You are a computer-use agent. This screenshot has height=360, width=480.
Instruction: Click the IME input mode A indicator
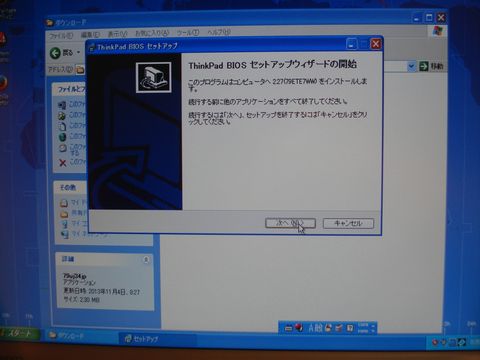311,328
